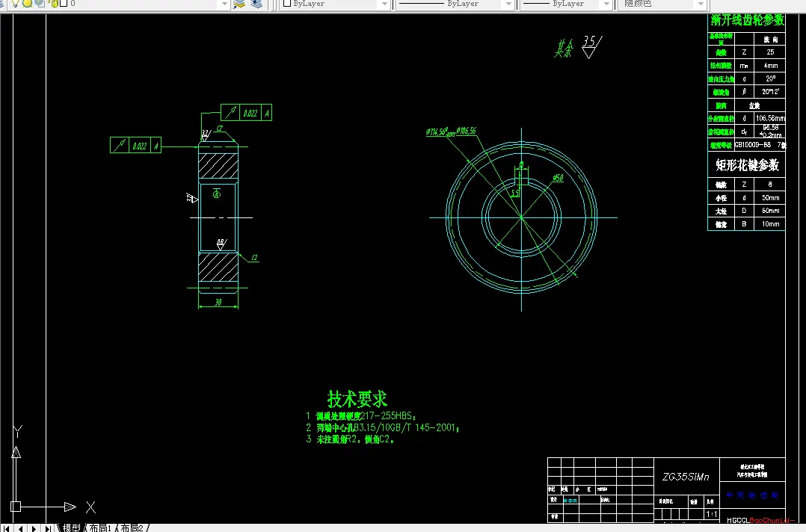This screenshot has height=532, width=806.
Task: Open the 随颜色 plot style dropdown
Action: (701, 4)
